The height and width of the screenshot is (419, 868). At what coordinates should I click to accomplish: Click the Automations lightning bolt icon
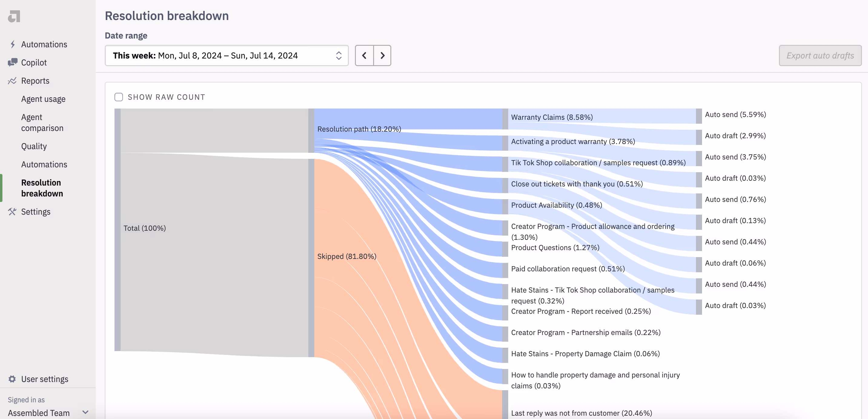pos(12,44)
